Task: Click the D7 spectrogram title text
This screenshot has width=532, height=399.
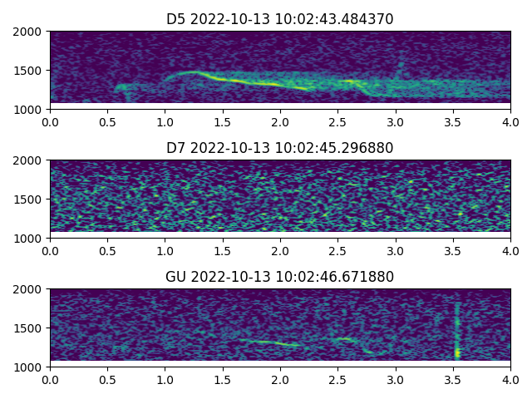Action: coord(280,148)
